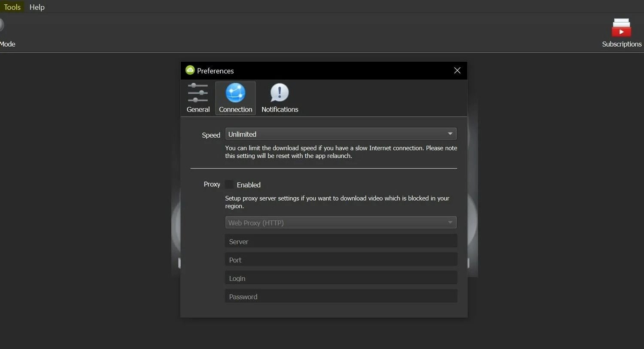The image size is (644, 349).
Task: Click the proxy setup description text
Action: 337,202
